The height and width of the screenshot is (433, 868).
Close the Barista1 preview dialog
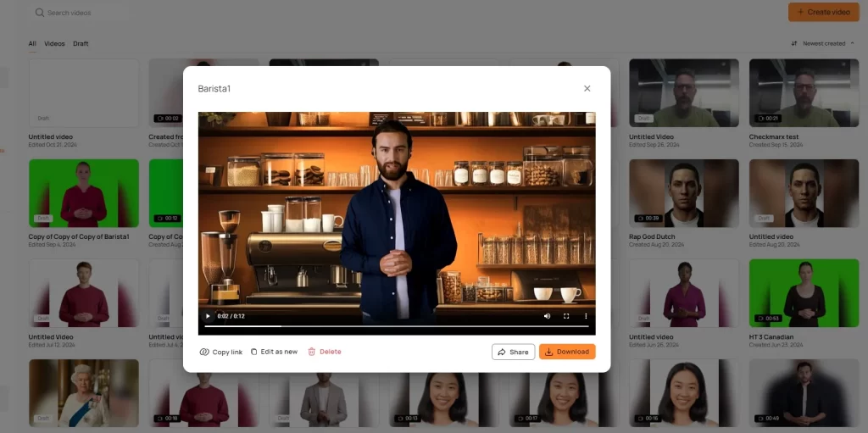[x=587, y=88]
